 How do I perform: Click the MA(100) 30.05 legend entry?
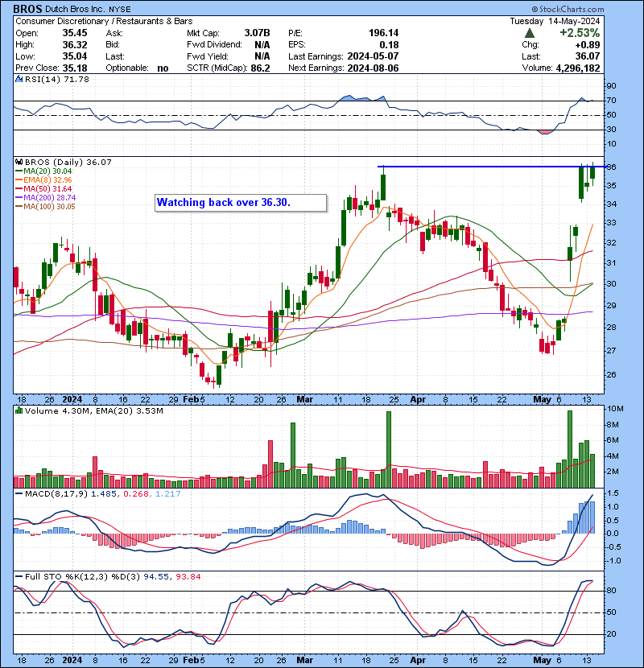click(x=46, y=207)
